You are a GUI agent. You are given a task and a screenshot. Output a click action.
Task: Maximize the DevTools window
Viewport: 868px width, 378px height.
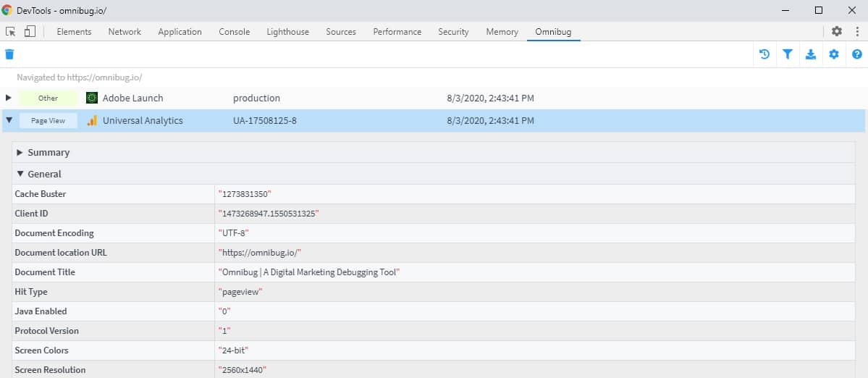(x=819, y=10)
